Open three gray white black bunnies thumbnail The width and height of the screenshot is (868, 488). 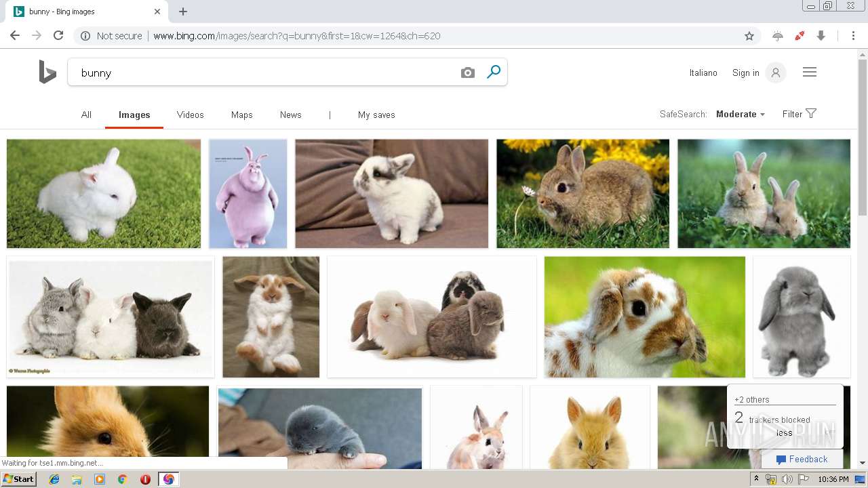[x=111, y=317]
